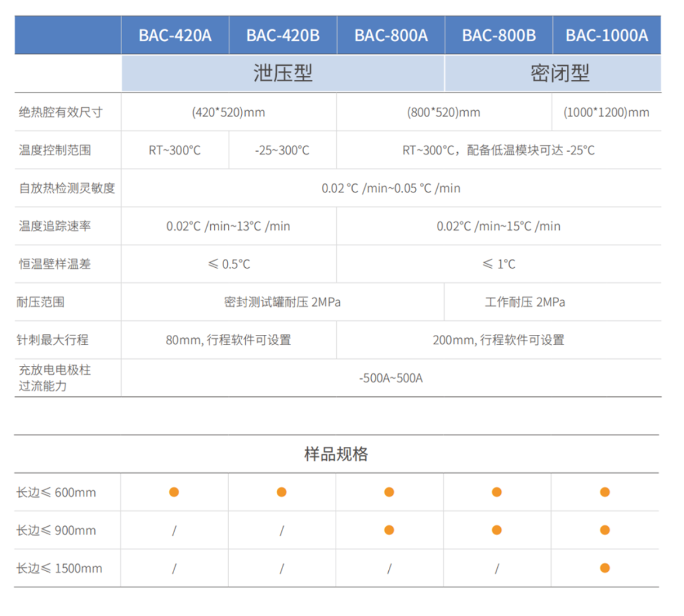Click the 恒温壁样温差 row label

click(x=55, y=264)
